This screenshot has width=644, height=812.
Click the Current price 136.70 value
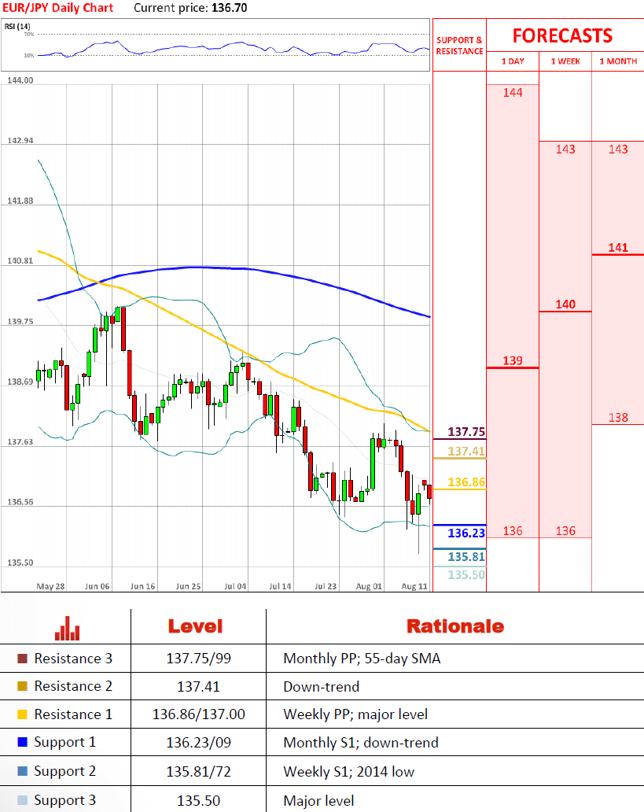click(230, 9)
